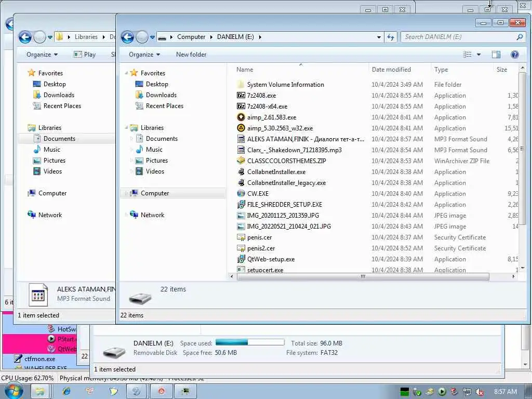Open the address bar history dropdown
The width and height of the screenshot is (532, 399).
[379, 37]
